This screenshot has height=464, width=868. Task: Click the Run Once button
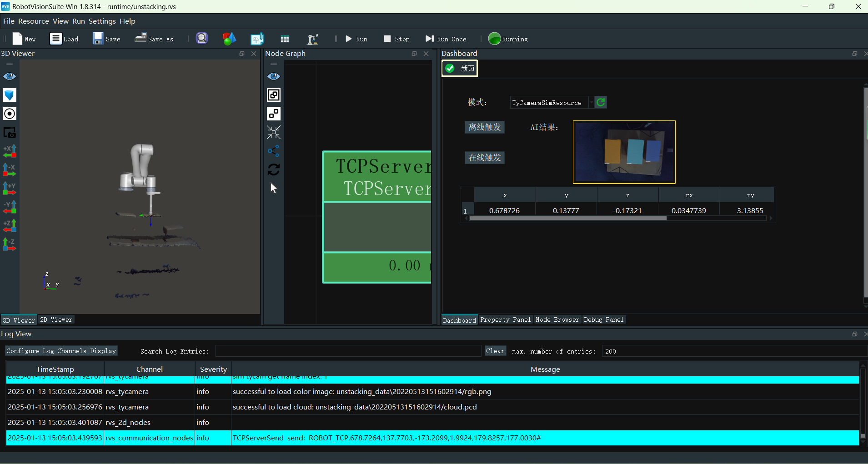446,39
